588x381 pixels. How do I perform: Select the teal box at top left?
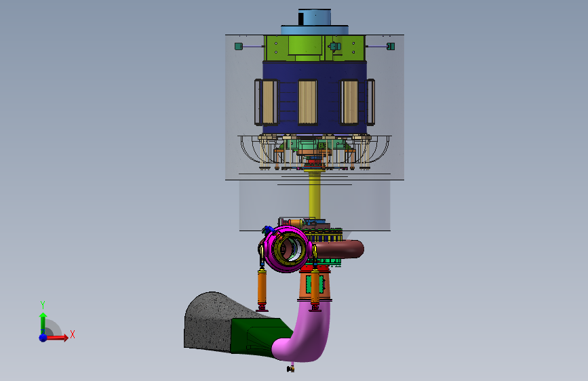click(x=239, y=46)
